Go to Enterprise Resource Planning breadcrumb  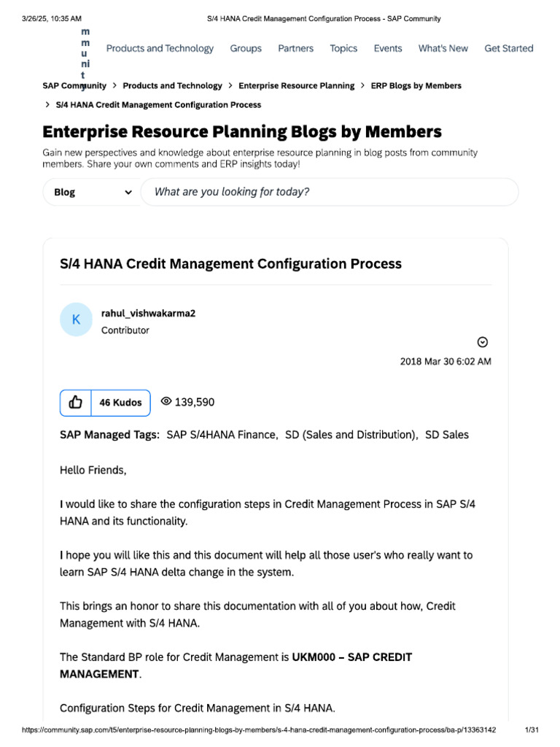coord(296,86)
